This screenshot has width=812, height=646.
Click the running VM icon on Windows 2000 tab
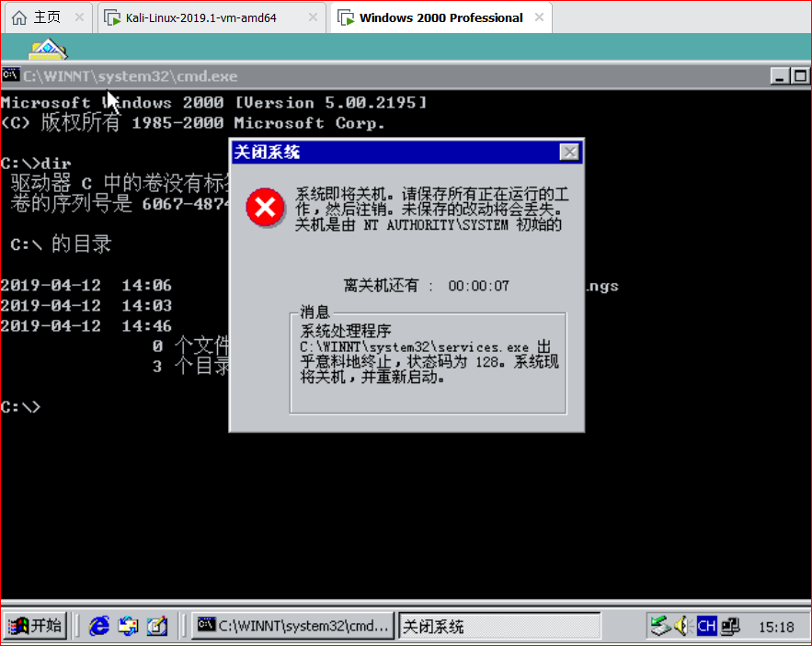pyautogui.click(x=346, y=17)
